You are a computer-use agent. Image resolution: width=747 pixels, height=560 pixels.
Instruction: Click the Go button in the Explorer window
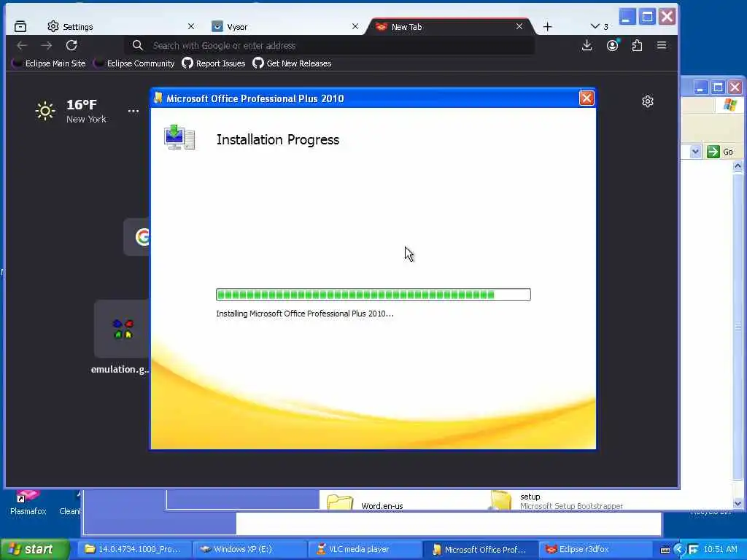pyautogui.click(x=720, y=152)
